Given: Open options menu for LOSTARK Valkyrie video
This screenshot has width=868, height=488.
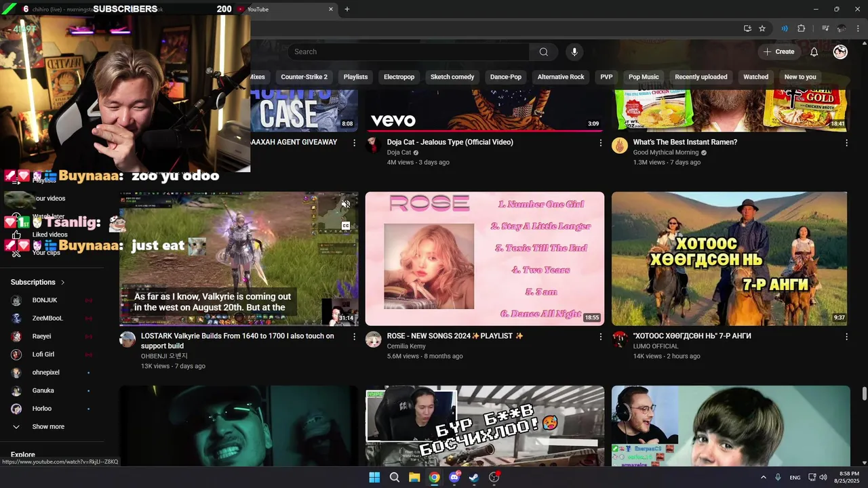Looking at the screenshot, I should 354,337.
